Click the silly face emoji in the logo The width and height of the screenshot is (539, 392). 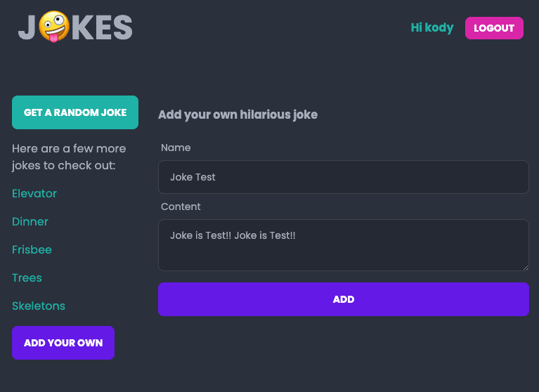[x=54, y=28]
